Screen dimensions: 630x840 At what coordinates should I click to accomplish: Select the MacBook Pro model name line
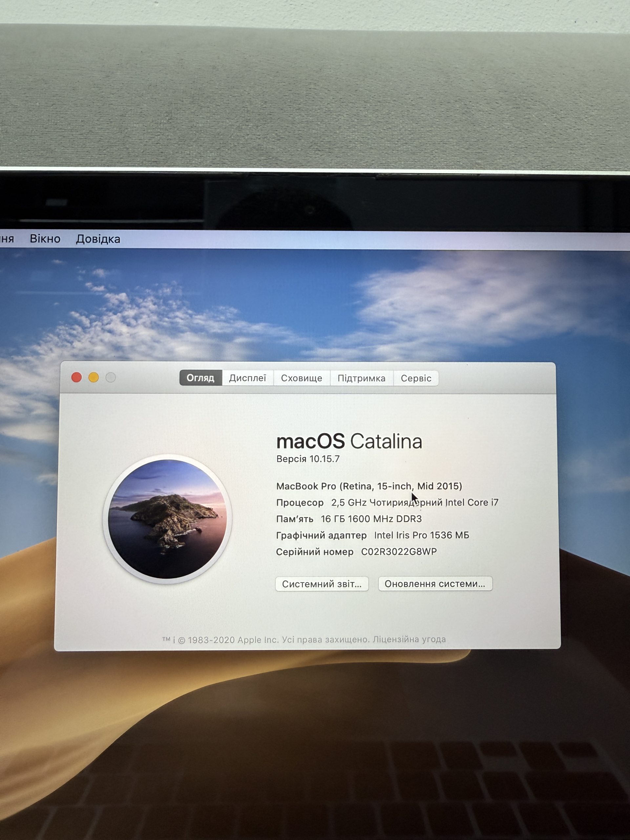click(x=369, y=486)
